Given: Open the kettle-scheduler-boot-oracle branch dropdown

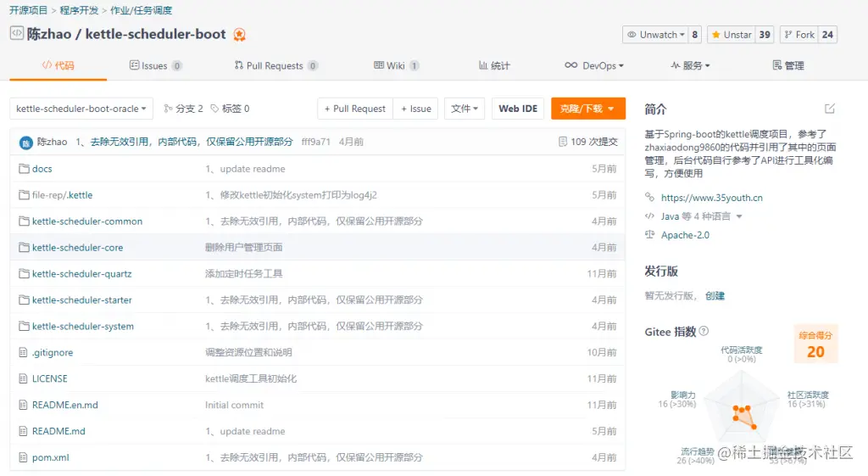Looking at the screenshot, I should pyautogui.click(x=81, y=109).
